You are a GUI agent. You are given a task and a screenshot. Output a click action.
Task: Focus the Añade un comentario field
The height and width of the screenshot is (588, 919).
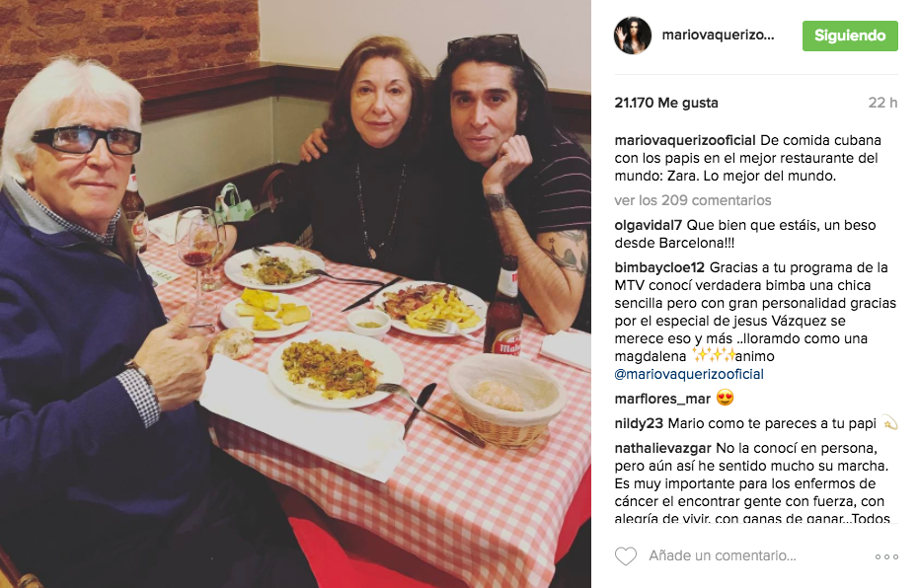[x=723, y=555]
